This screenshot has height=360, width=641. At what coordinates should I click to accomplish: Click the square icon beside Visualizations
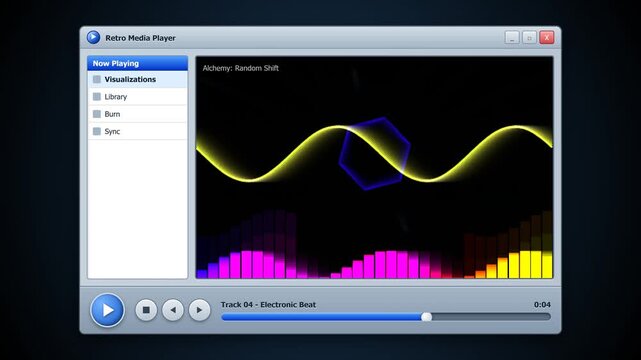click(x=96, y=79)
